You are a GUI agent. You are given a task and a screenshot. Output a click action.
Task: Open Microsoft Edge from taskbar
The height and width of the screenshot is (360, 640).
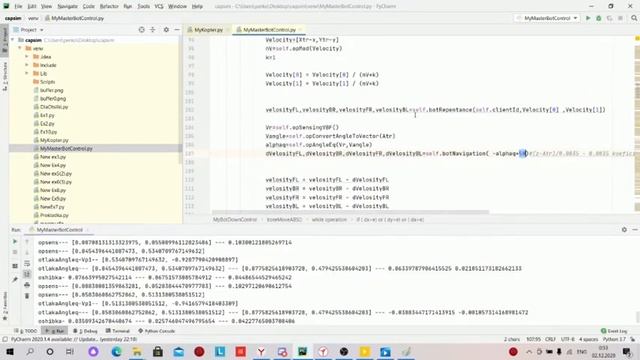116,351
